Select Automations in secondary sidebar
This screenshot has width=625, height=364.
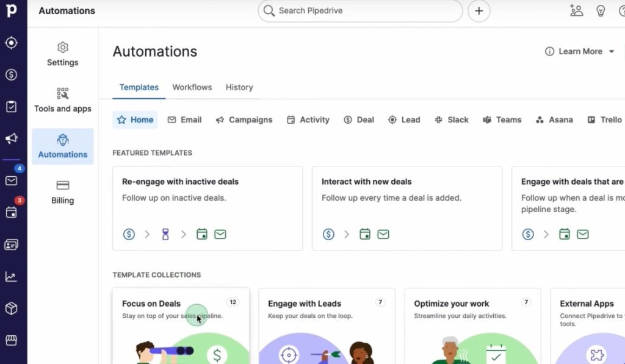(x=63, y=146)
